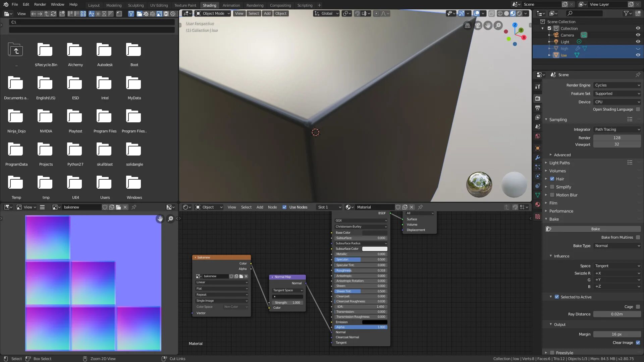This screenshot has width=644, height=362.
Task: Open the Render Engine Cycles dropdown
Action: click(617, 85)
